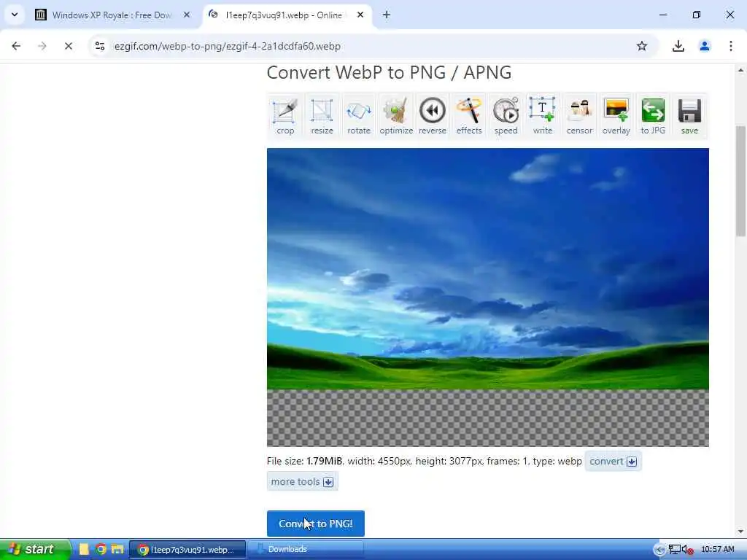The image size is (747, 560).
Task: Select the l1eep7q3vuq91.webp taskbar button
Action: tap(187, 550)
